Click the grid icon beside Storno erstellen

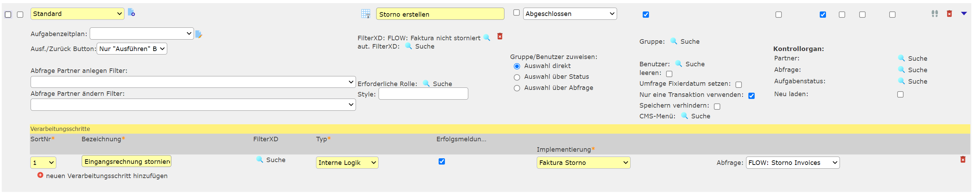coord(365,14)
